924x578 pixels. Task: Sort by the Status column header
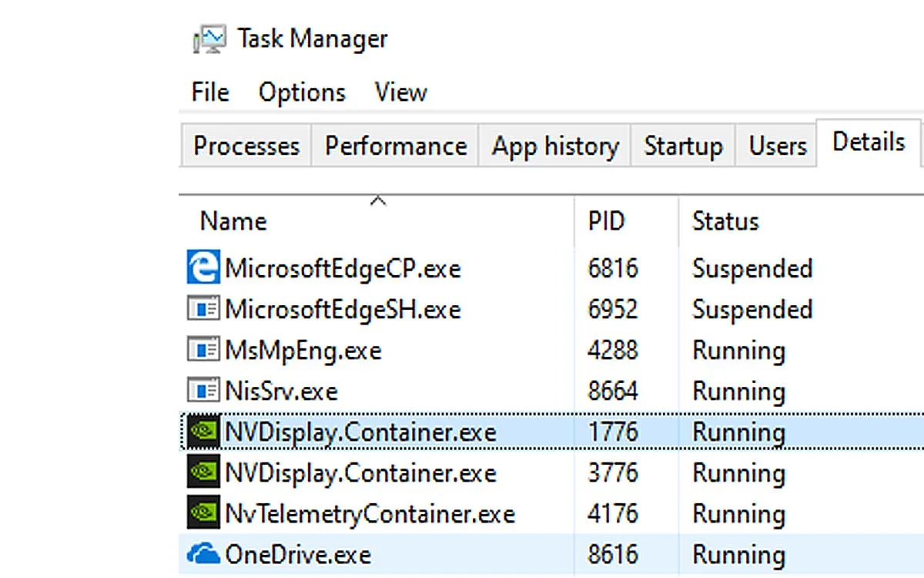(x=801, y=221)
